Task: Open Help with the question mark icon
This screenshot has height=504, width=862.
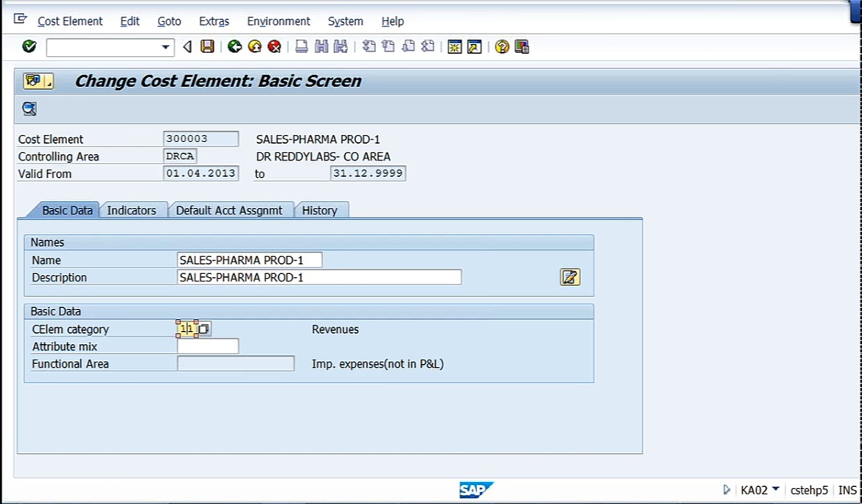Action: (502, 46)
